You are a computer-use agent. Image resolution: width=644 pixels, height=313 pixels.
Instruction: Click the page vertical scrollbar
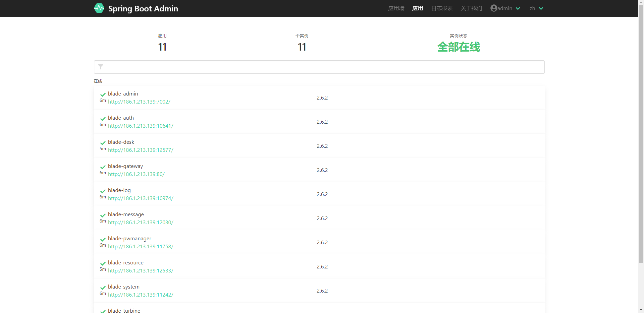tap(641, 134)
